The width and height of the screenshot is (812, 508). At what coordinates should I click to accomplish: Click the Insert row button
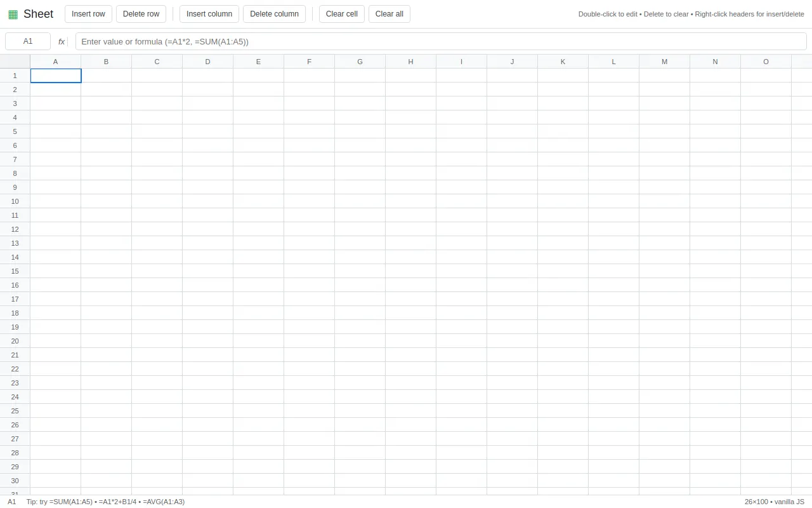tap(88, 14)
